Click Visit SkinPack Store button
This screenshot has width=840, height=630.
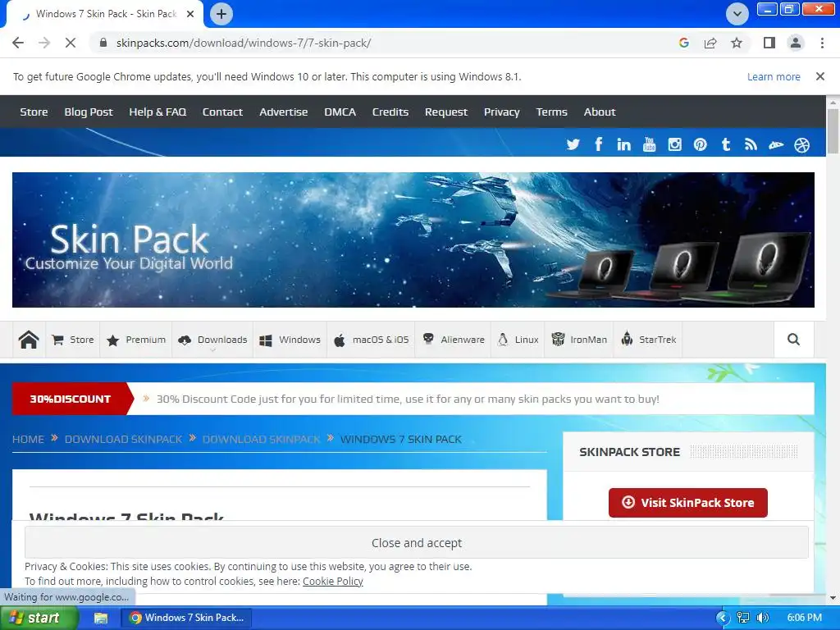click(688, 503)
